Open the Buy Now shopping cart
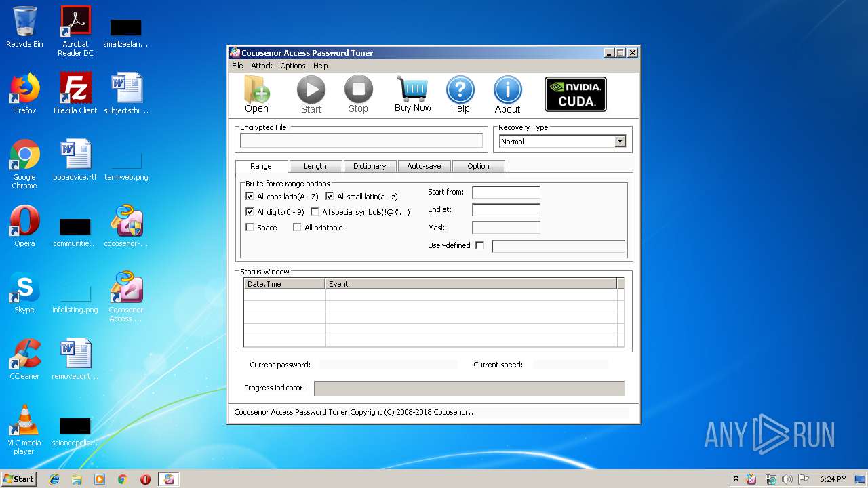This screenshot has width=868, height=488. (413, 94)
